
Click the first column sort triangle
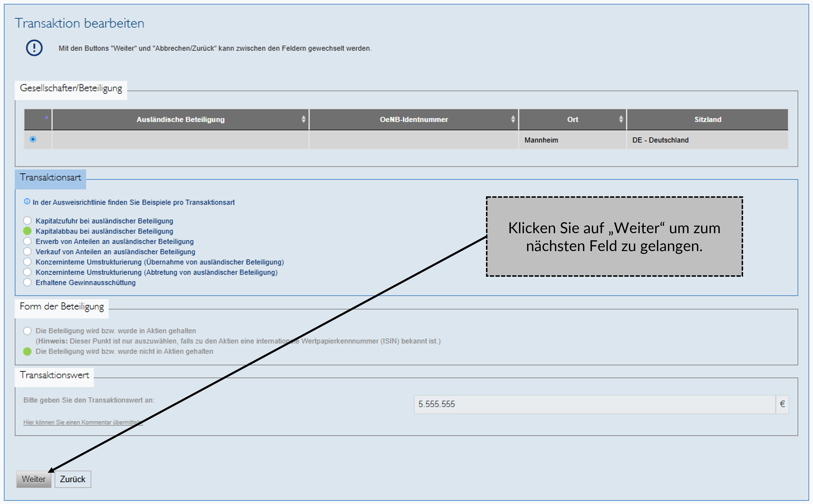[x=46, y=117]
